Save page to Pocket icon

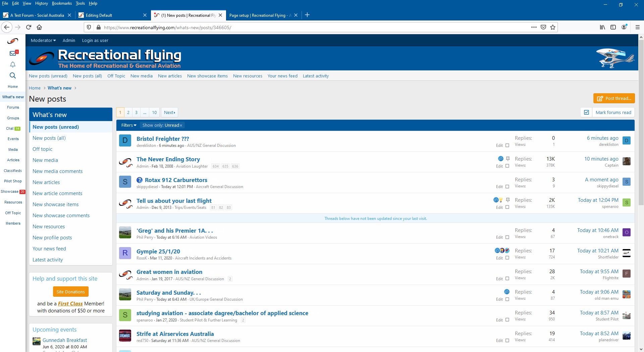click(x=543, y=27)
